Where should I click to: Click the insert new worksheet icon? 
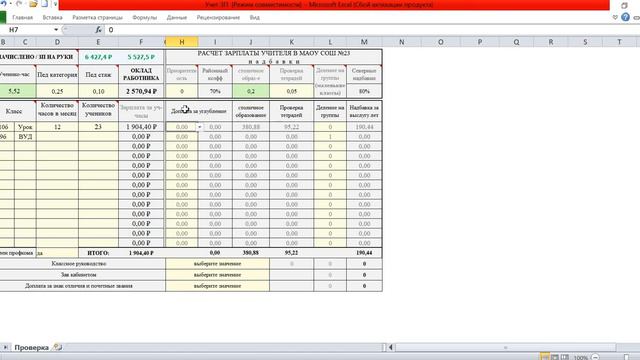[58, 347]
